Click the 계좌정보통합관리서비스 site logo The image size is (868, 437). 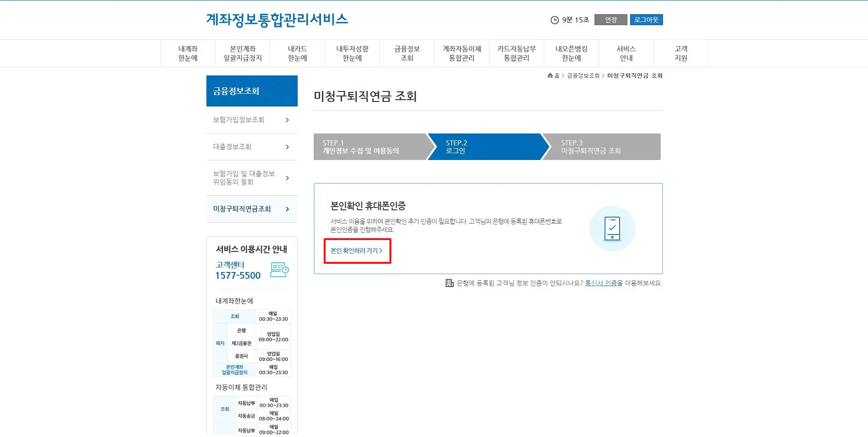(x=277, y=20)
